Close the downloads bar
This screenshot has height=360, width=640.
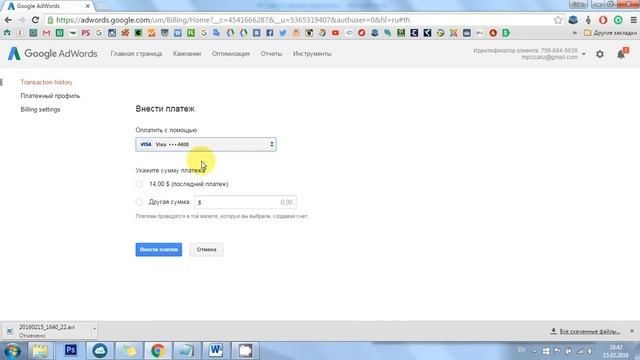(x=632, y=331)
